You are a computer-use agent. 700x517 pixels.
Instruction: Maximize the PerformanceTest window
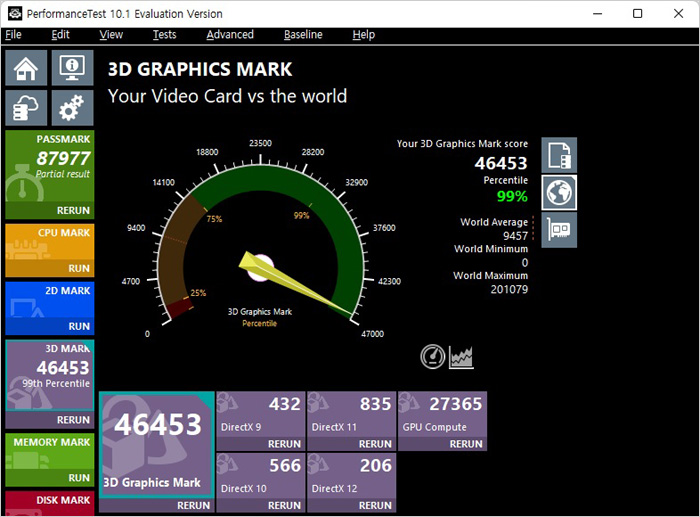click(x=638, y=13)
